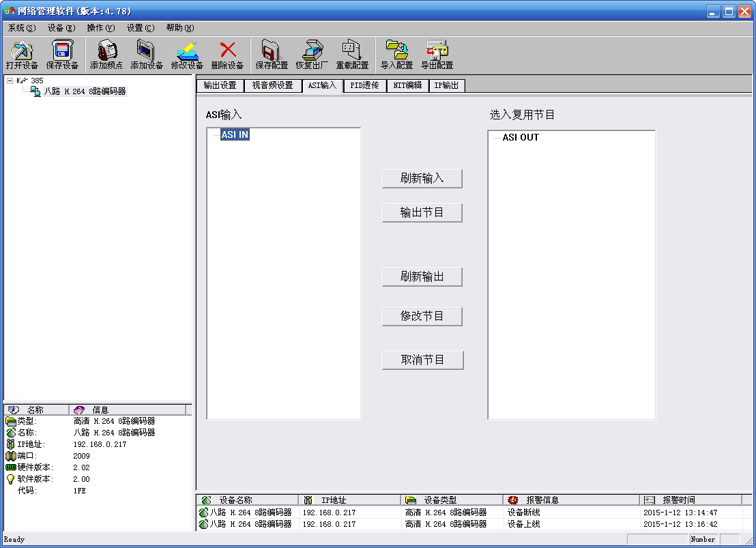Select the ASI OUT tree node
The image size is (756, 548).
click(x=521, y=137)
